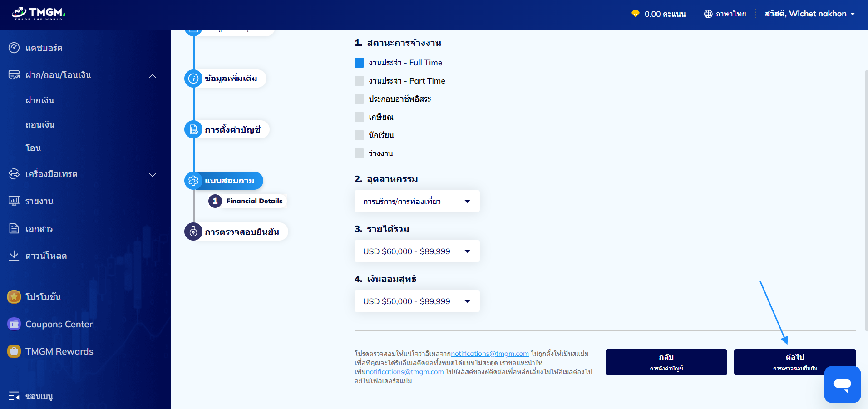Click the info circle step icon
The width and height of the screenshot is (868, 409).
(193, 79)
